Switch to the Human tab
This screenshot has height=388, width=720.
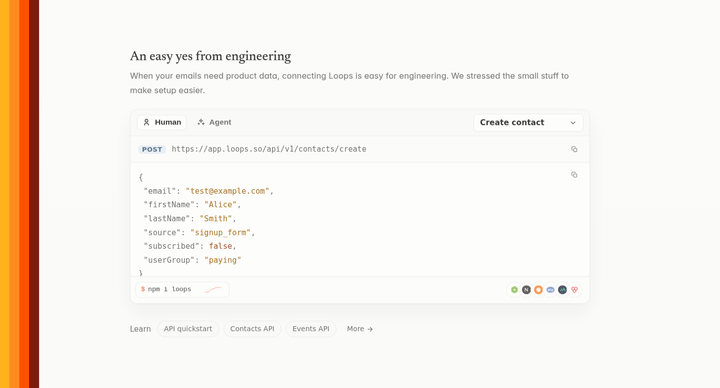[x=162, y=122]
